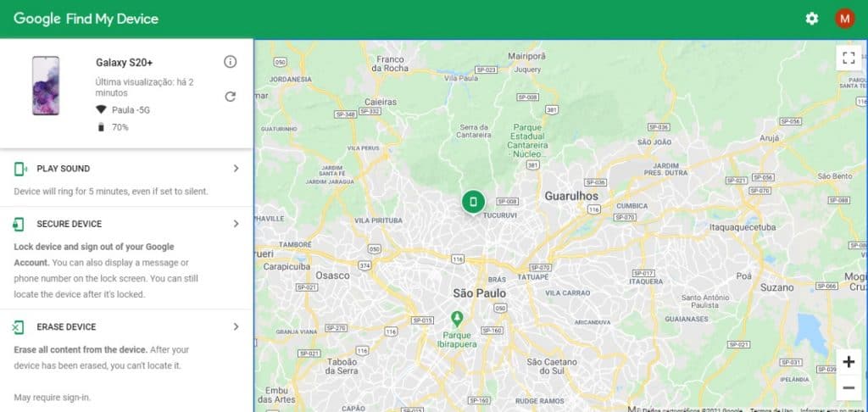Toggle fullscreen map view

848,58
